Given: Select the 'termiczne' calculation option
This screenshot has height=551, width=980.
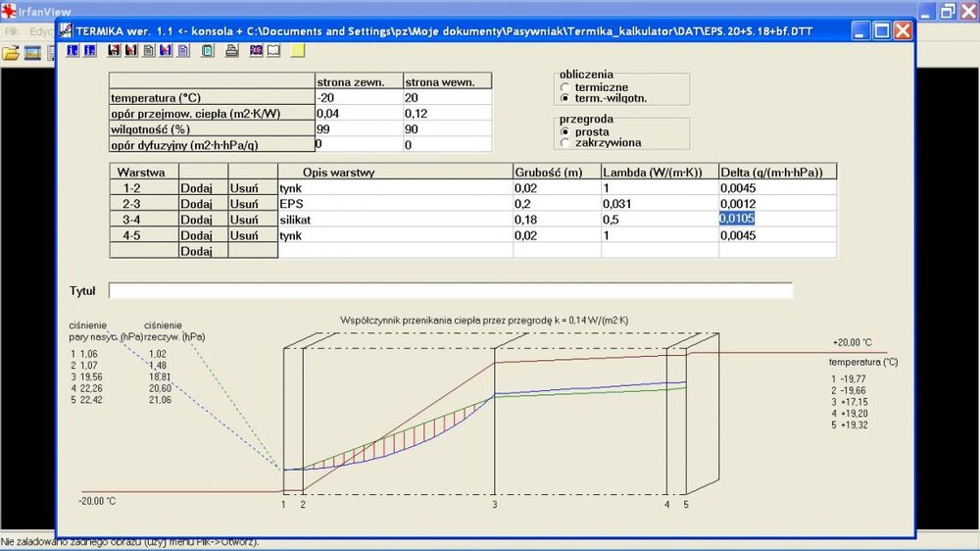Looking at the screenshot, I should coord(564,86).
